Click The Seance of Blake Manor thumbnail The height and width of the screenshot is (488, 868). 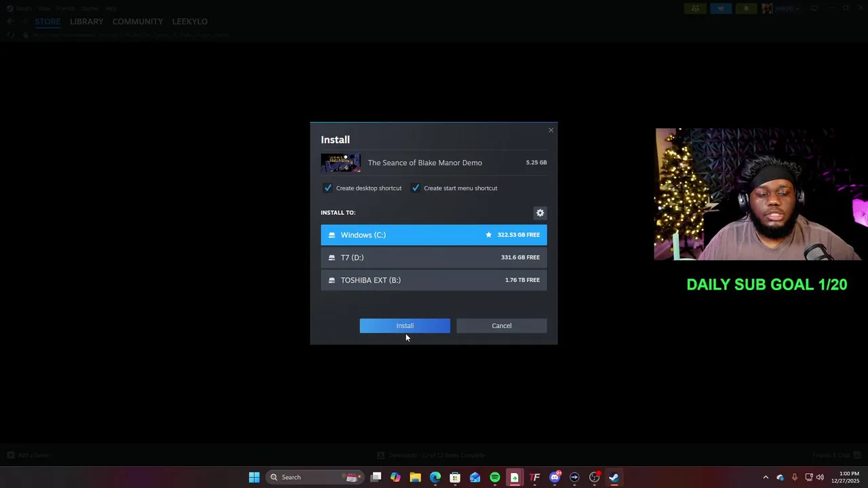pyautogui.click(x=340, y=163)
